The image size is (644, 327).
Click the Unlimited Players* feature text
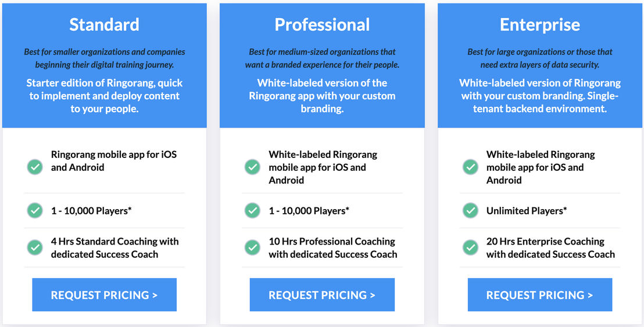[x=527, y=211]
